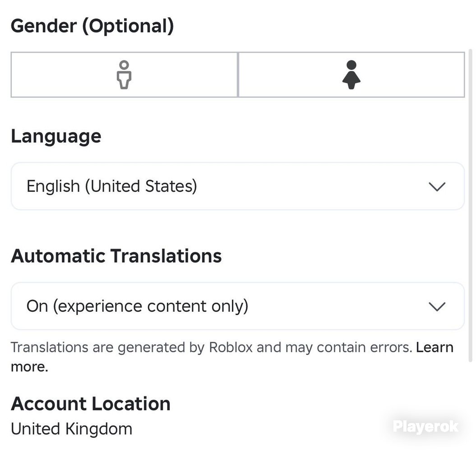The height and width of the screenshot is (451, 476).
Task: Open the Language dropdown showing English (United States)
Action: click(x=238, y=186)
